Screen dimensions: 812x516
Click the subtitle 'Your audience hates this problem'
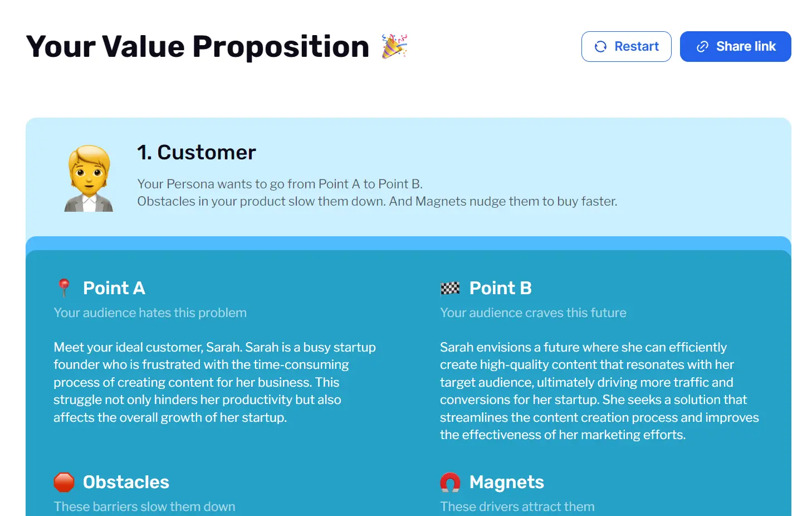click(150, 313)
